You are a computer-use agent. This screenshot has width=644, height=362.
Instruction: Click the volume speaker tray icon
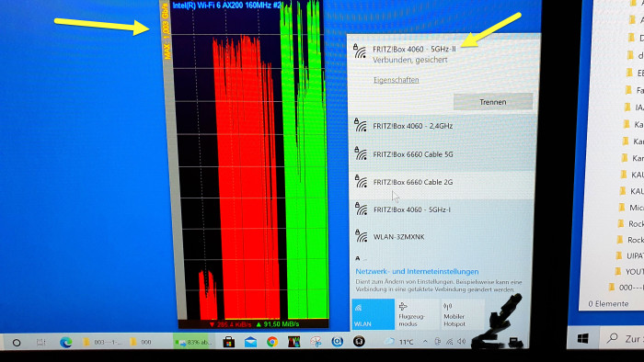462,341
